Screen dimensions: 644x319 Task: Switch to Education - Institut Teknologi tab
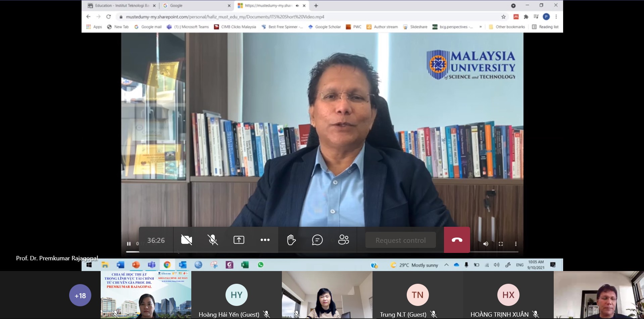[121, 6]
